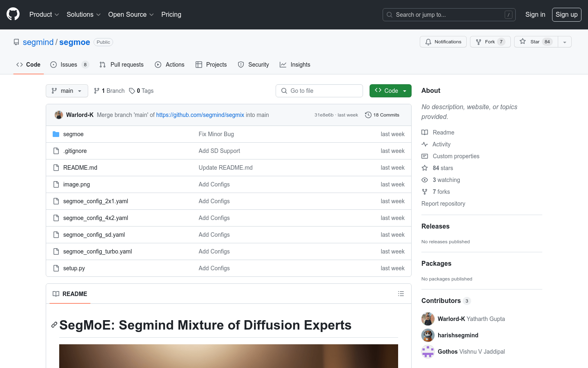This screenshot has height=368, width=588.
Task: Open the segmoe repository link
Action: (75, 42)
